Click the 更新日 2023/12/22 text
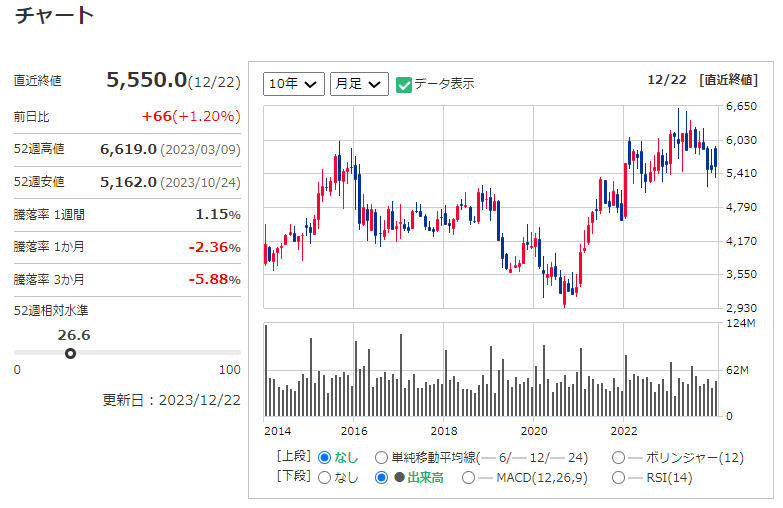 pyautogui.click(x=172, y=399)
